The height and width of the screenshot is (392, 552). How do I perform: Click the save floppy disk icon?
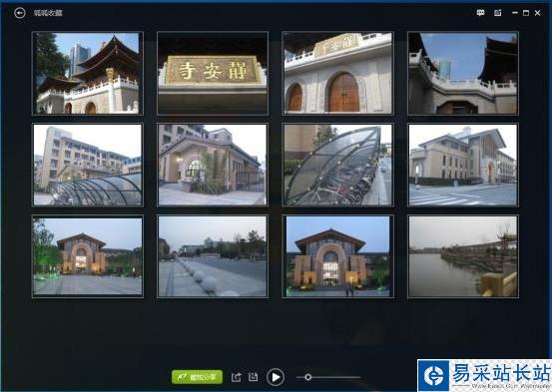point(254,377)
